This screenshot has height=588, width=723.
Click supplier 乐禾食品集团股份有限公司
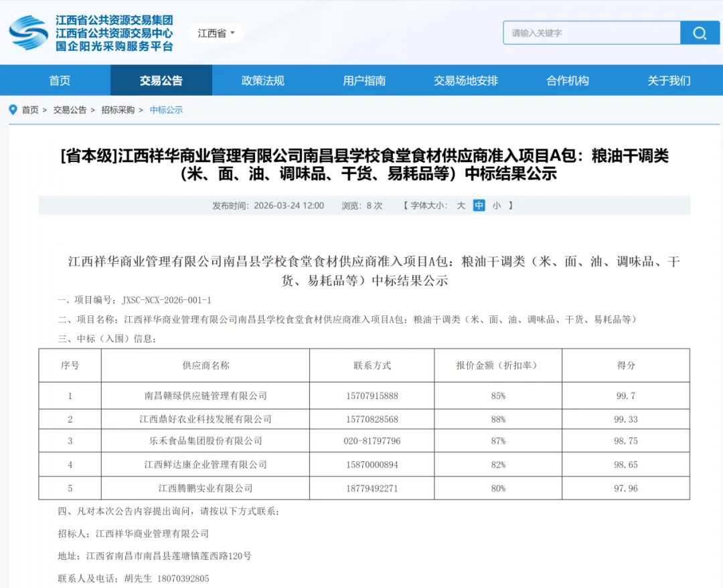point(206,441)
